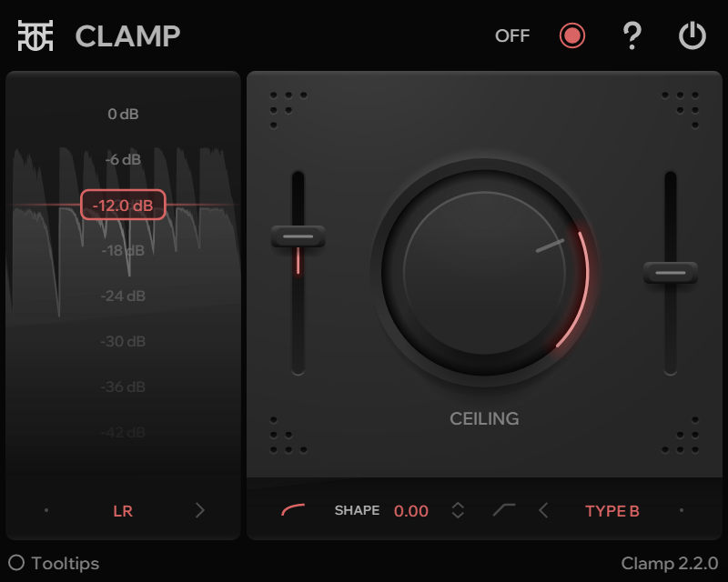Click the right output slider handle
Viewport: 728px width, 582px height.
tap(671, 273)
